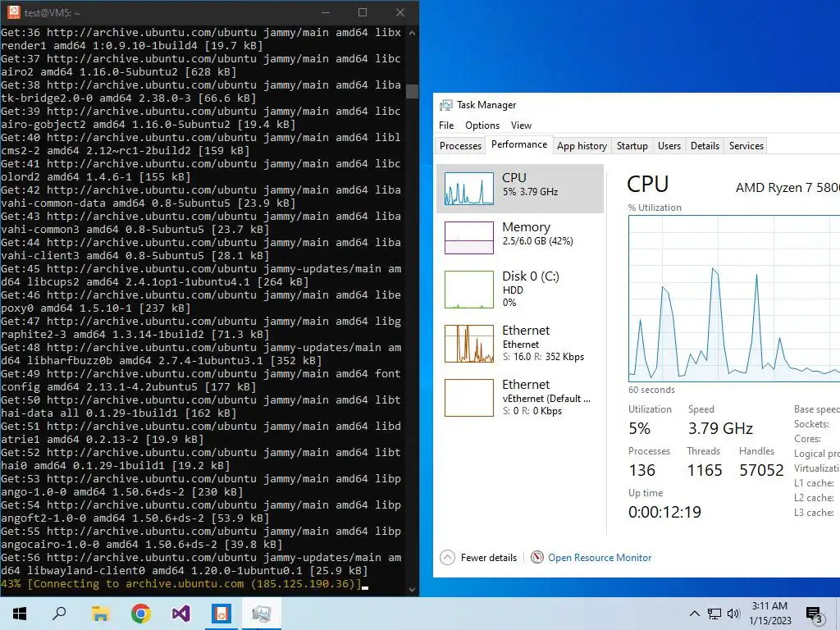Image resolution: width=840 pixels, height=630 pixels.
Task: Switch to Services tab
Action: [746, 146]
